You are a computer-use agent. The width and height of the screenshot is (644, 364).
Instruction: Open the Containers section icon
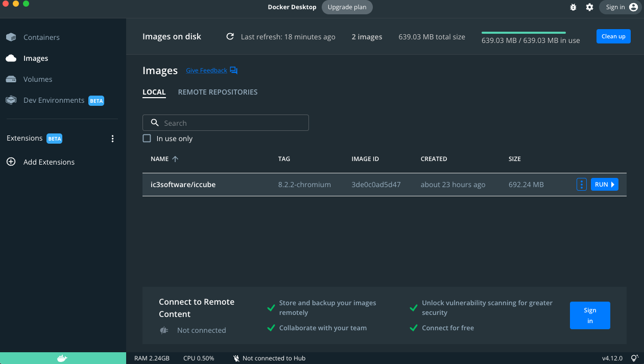coord(11,37)
